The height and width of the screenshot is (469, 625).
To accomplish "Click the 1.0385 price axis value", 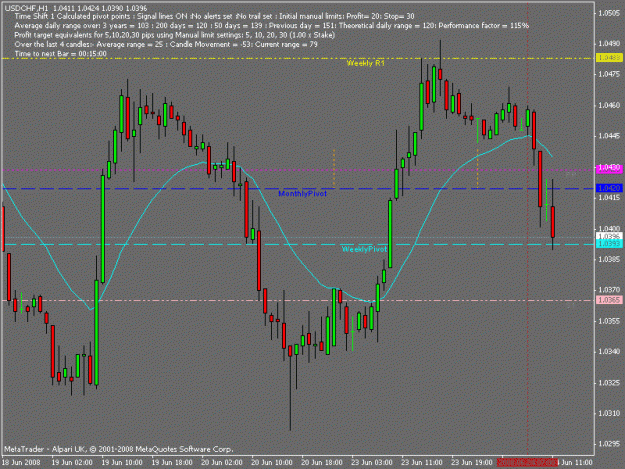I will 609,259.
